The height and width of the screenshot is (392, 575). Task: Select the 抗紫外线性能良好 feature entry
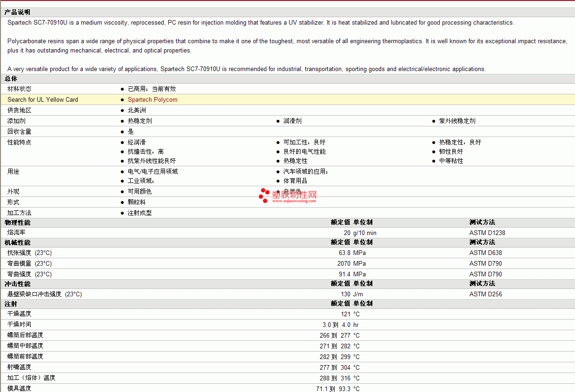point(152,161)
